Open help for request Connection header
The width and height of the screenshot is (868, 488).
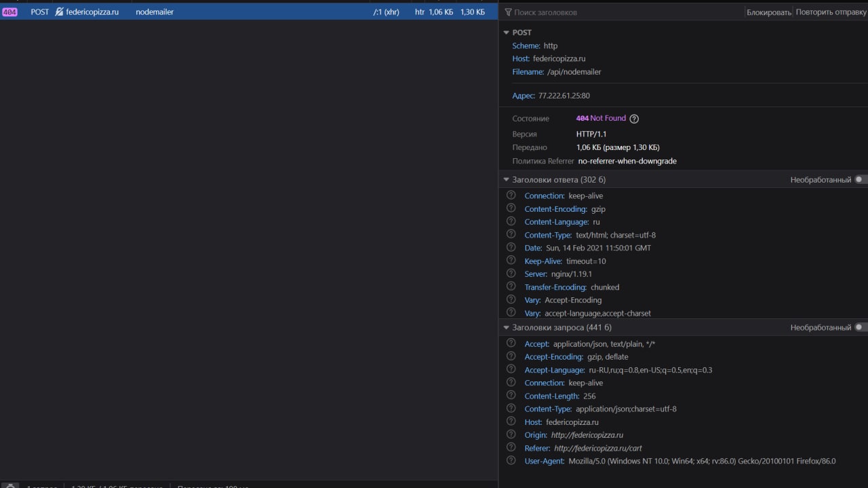tap(511, 382)
